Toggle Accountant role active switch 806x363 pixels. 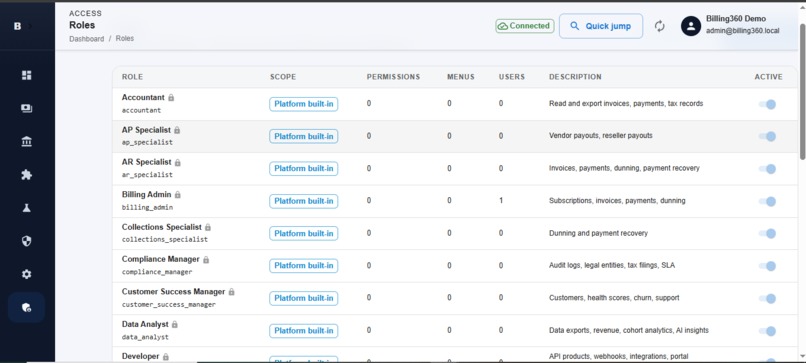coord(767,104)
